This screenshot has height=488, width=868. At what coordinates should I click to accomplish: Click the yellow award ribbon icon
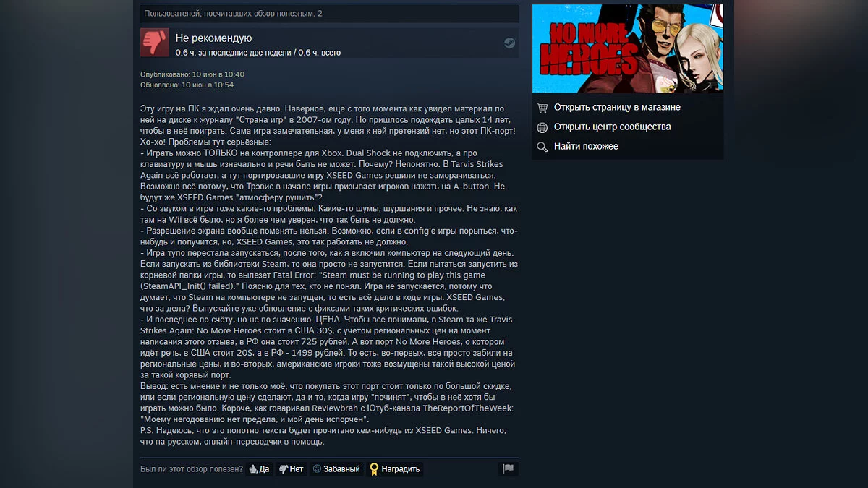point(374,469)
